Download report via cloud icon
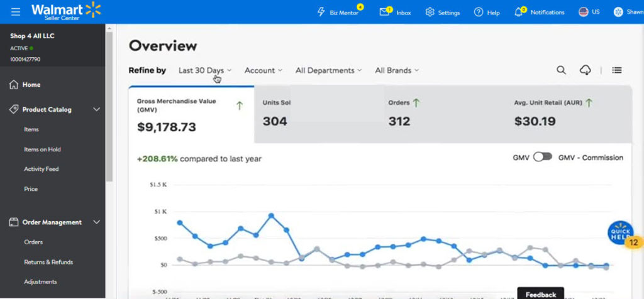This screenshot has height=299, width=644. 585,70
